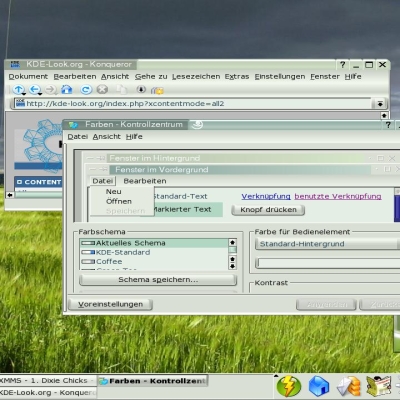The height and width of the screenshot is (400, 400).
Task: Click the Konqueror window title icon
Action: pos(15,64)
